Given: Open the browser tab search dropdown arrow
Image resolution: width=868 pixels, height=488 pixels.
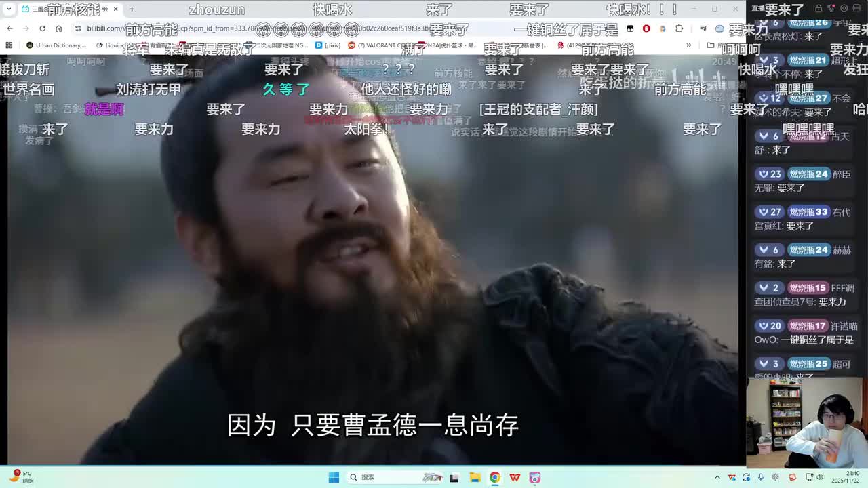Looking at the screenshot, I should 9,9.
